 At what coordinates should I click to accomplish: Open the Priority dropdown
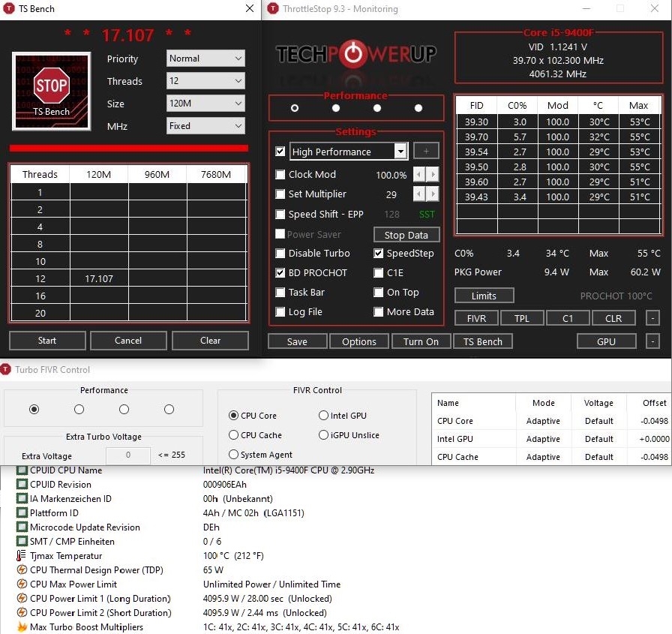(205, 59)
